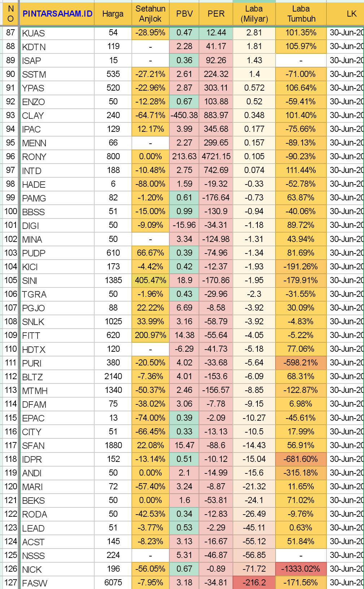This screenshot has width=364, height=589.
Task: Select the -450.38 PBV cell for CLAY
Action: click(184, 116)
